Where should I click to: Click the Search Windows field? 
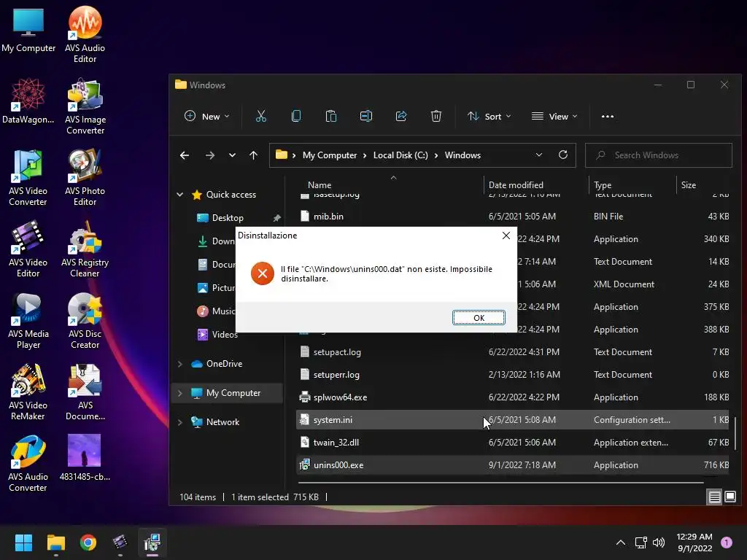point(659,155)
